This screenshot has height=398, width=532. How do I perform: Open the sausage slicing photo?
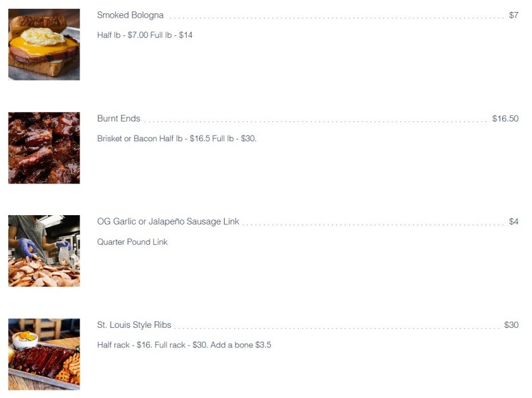tap(44, 251)
